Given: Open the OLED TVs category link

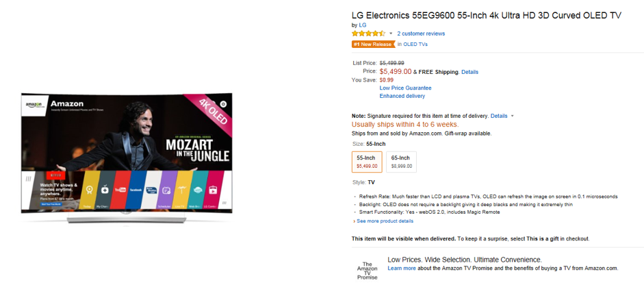Looking at the screenshot, I should (x=415, y=45).
